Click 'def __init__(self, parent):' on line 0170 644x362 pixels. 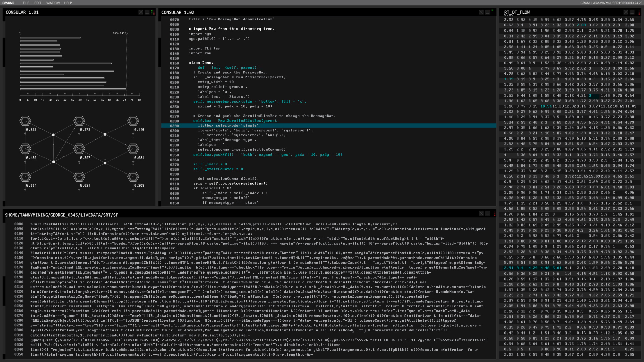coord(228,68)
